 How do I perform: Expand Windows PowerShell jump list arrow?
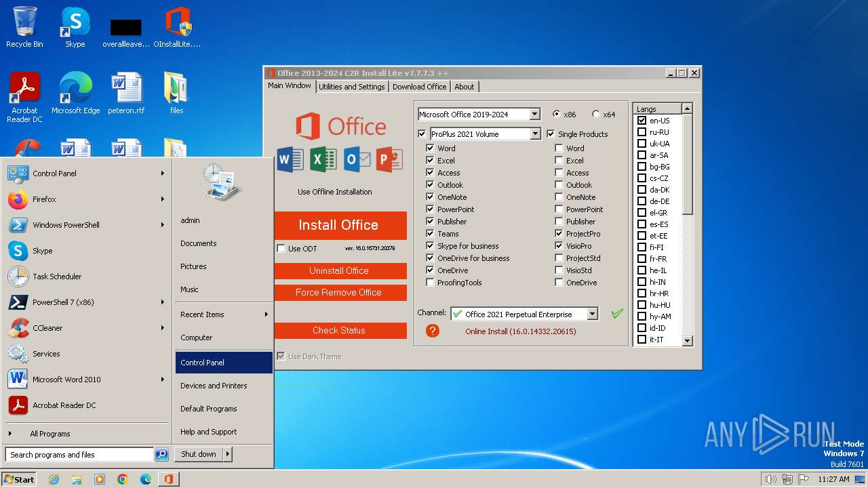163,225
